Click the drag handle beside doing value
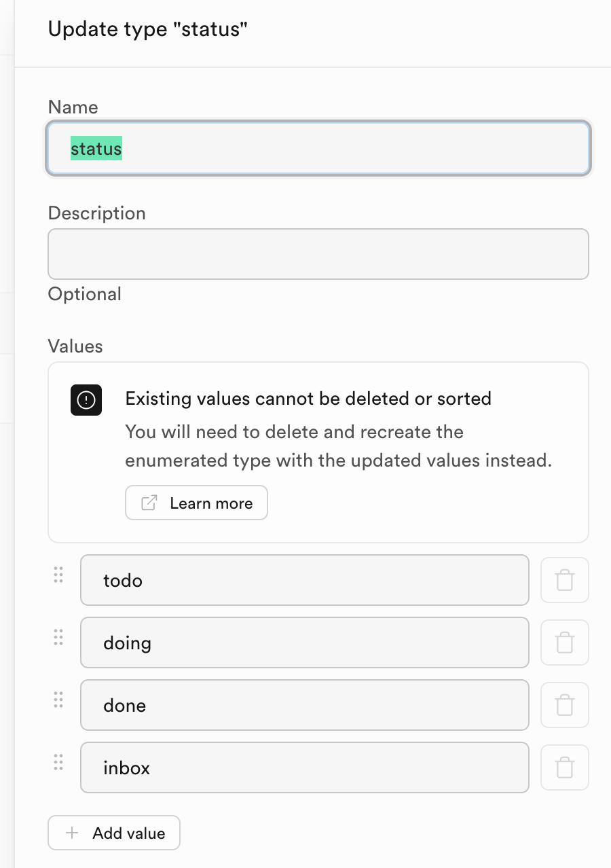611x868 pixels. coord(58,637)
